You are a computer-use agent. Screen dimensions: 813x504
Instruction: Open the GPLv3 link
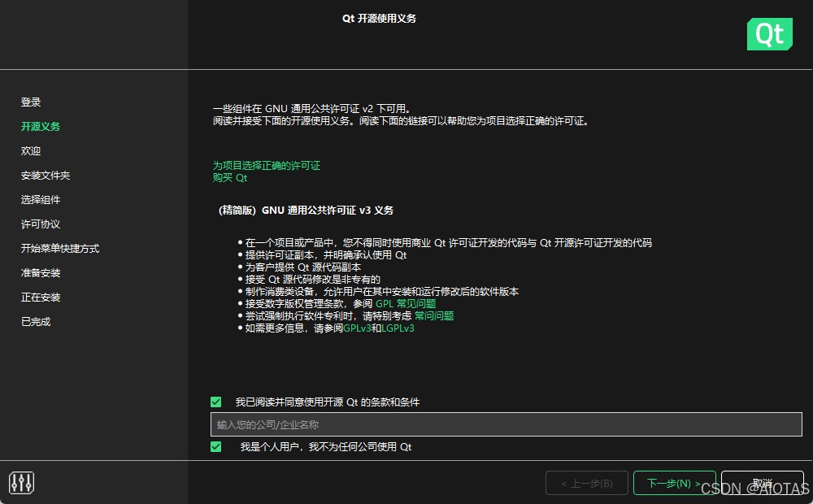[357, 328]
